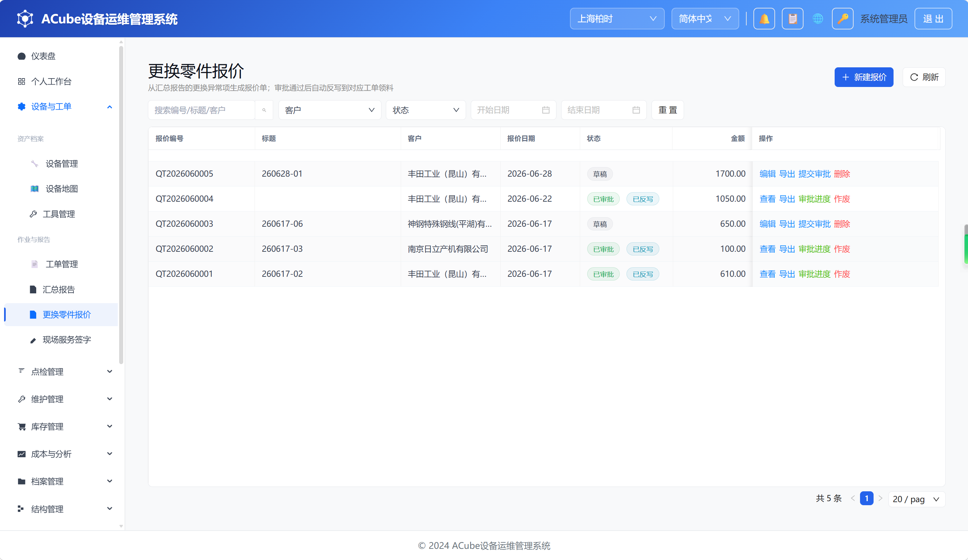Click the 刷新 button
Screen dimensions: 968x560
924,77
